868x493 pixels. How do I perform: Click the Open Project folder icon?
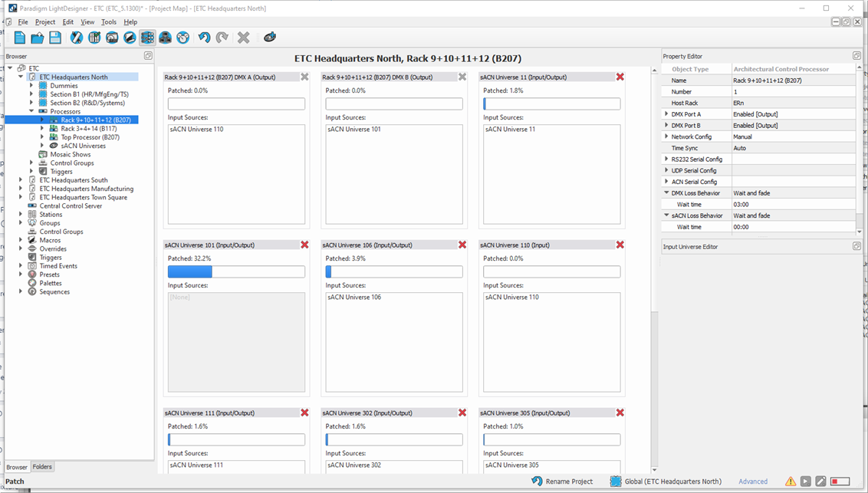[x=38, y=38]
